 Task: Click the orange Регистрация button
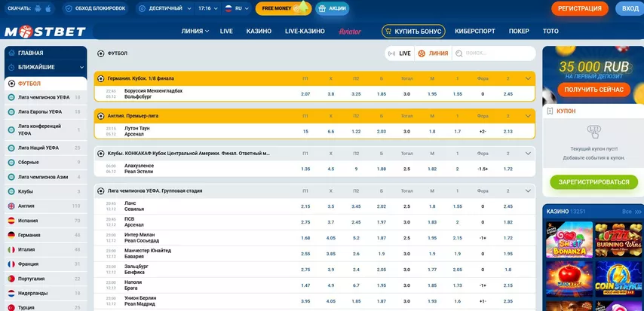pyautogui.click(x=580, y=8)
